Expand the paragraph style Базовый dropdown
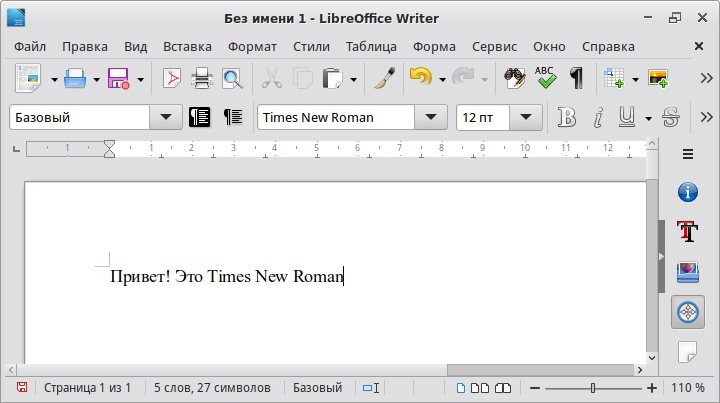Screen dimensions: 720x403 tap(165, 118)
